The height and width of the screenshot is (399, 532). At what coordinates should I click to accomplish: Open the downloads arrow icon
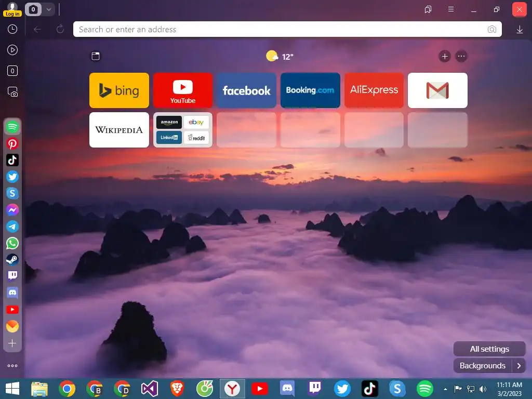click(x=520, y=30)
